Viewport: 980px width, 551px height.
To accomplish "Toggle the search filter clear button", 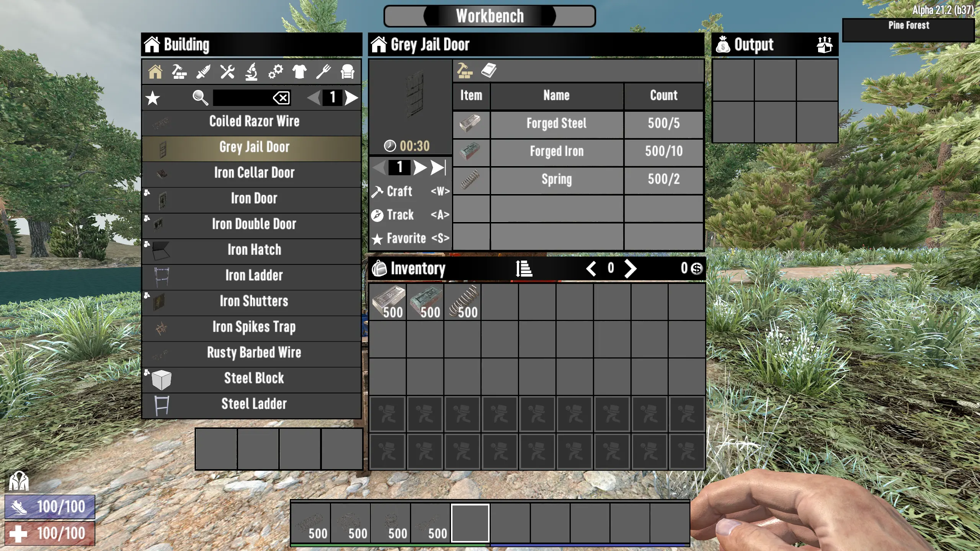I will [282, 98].
